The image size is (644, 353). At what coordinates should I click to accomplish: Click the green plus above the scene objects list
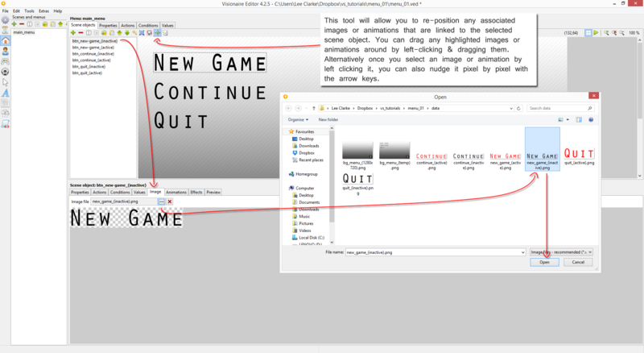(x=73, y=32)
